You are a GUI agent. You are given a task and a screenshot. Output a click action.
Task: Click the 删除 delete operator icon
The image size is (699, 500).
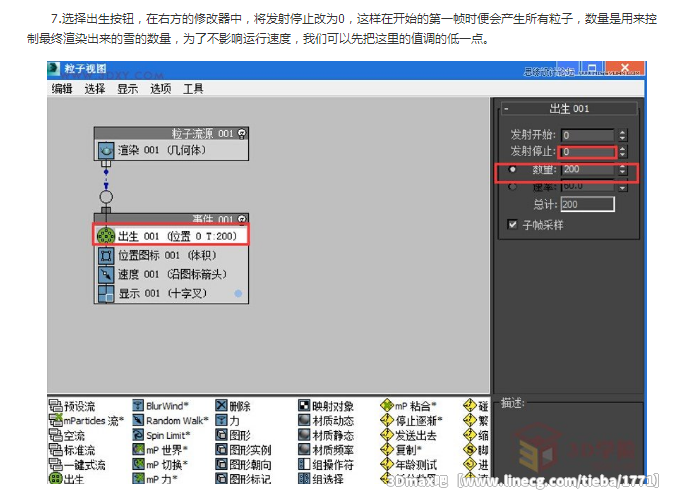click(222, 406)
